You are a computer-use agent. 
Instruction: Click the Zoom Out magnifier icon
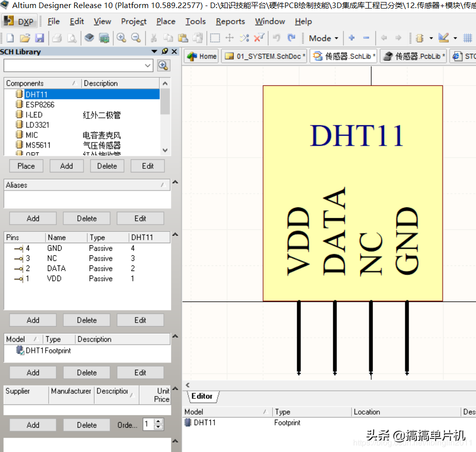click(136, 38)
